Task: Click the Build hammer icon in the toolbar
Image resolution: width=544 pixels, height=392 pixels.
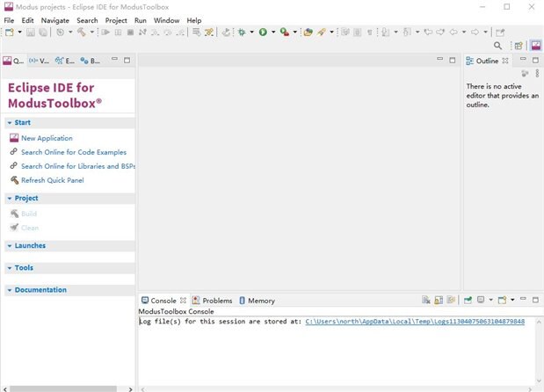Action: (81, 33)
